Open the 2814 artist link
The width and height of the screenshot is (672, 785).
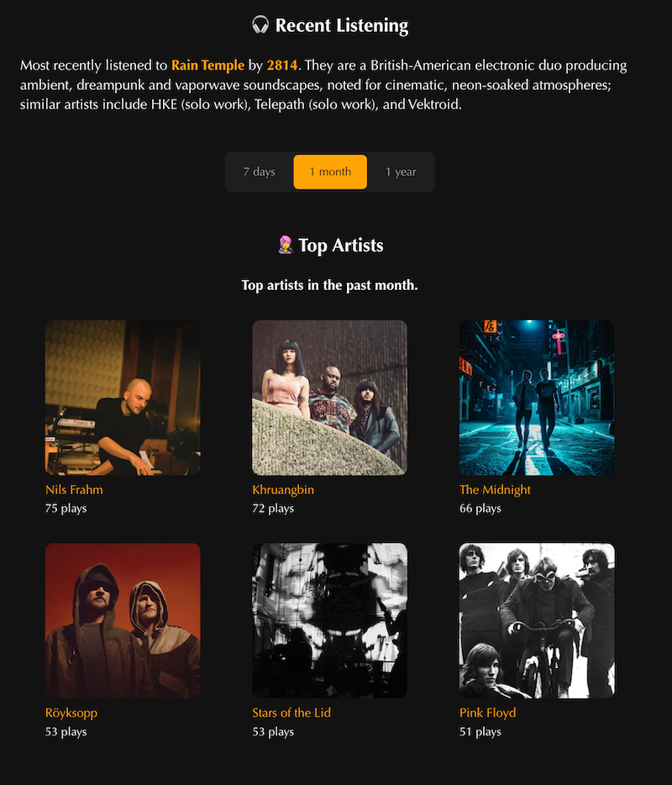(281, 66)
